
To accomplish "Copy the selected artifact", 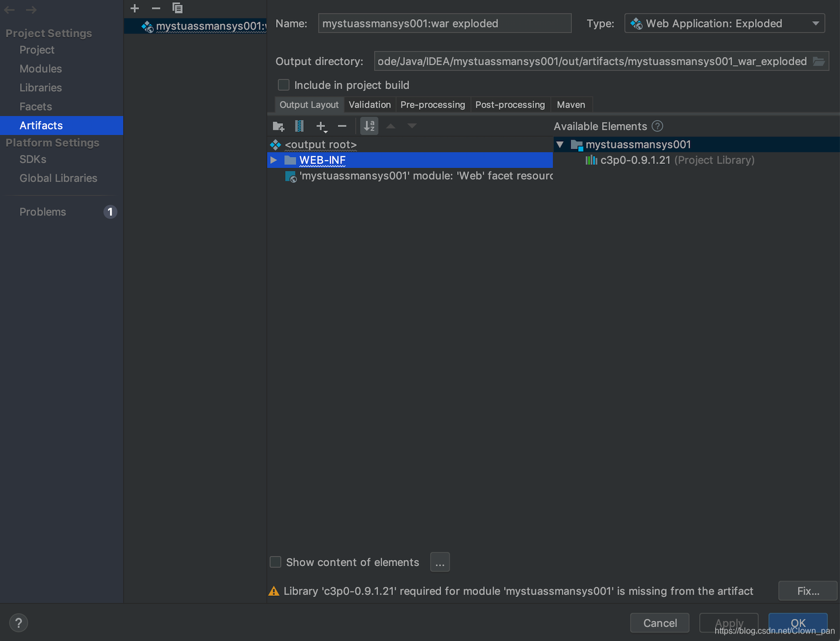I will pyautogui.click(x=177, y=8).
